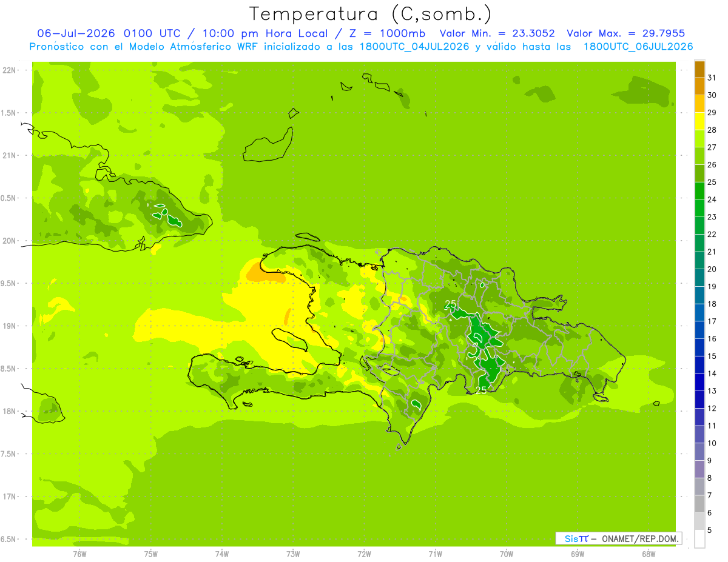Click the "75W" longitude axis label
This screenshot has height=562, width=728.
151,554
